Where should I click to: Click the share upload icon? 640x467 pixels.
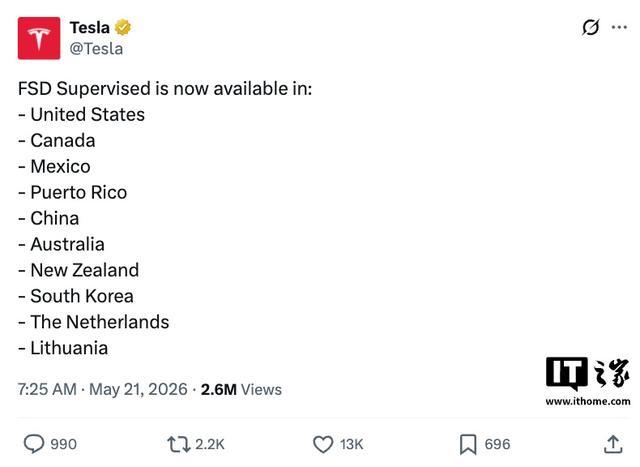tap(613, 444)
